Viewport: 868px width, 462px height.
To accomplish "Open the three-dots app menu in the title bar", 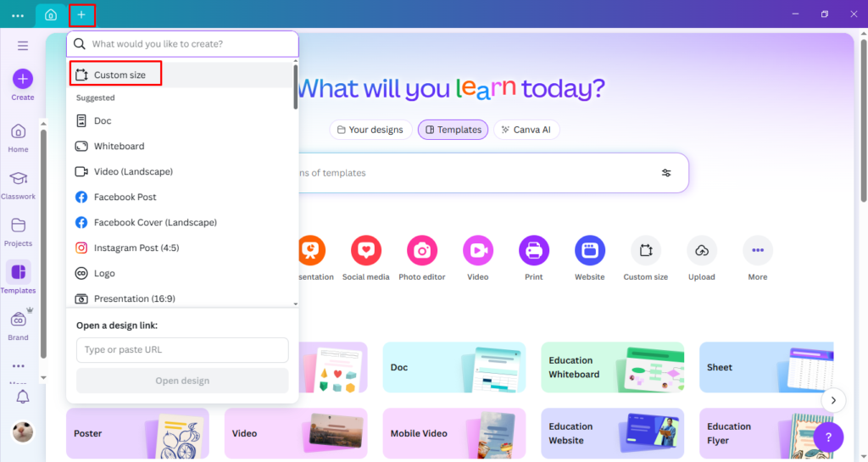I will (18, 15).
